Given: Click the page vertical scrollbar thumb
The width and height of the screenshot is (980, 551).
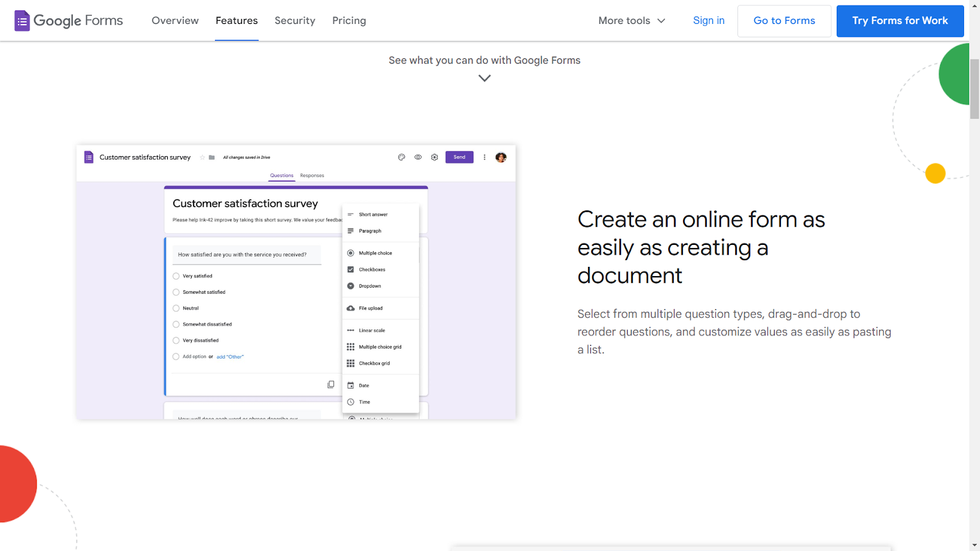Looking at the screenshot, I should (x=974, y=89).
